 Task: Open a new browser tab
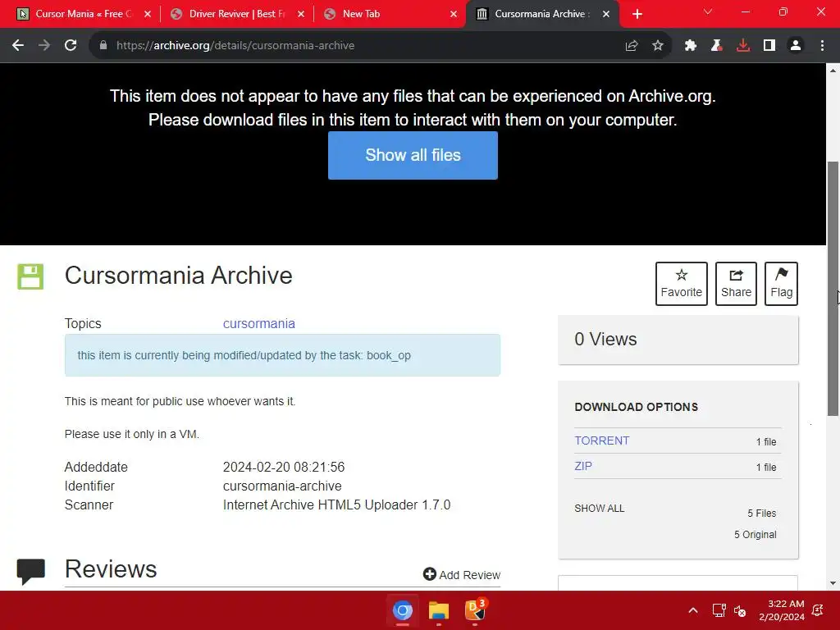point(637,15)
